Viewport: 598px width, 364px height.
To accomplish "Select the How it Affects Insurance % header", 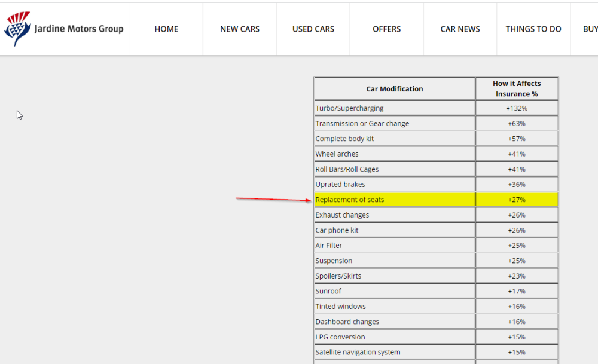I will (517, 89).
